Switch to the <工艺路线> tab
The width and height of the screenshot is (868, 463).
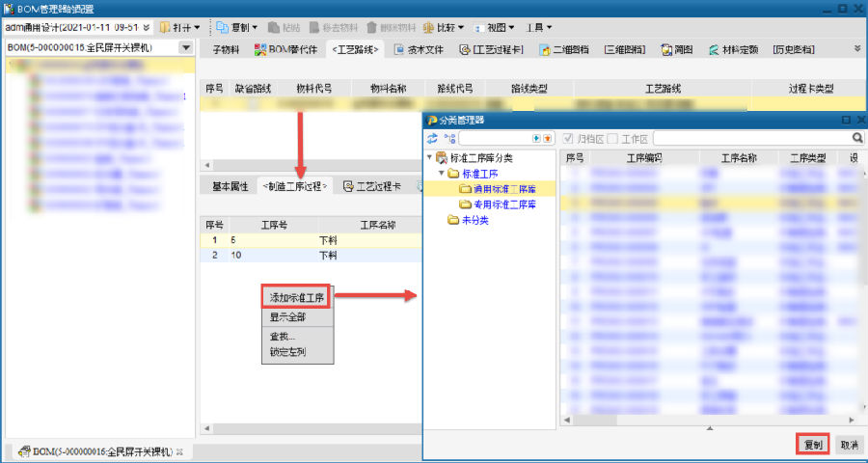[x=355, y=50]
